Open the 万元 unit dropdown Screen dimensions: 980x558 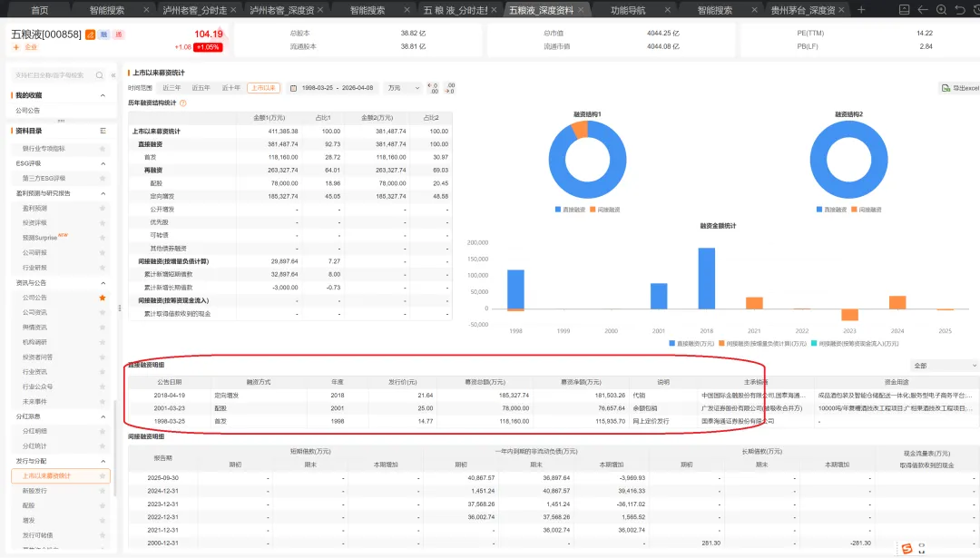[403, 88]
